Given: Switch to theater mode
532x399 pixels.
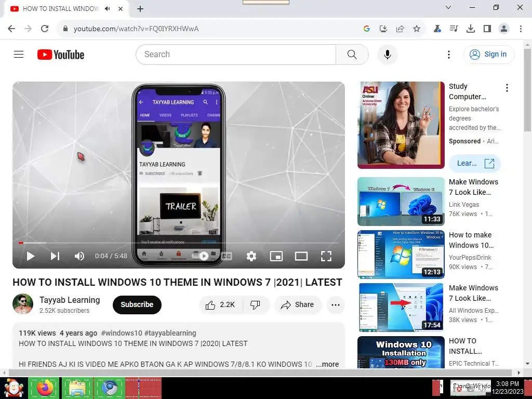Looking at the screenshot, I should click(x=301, y=256).
